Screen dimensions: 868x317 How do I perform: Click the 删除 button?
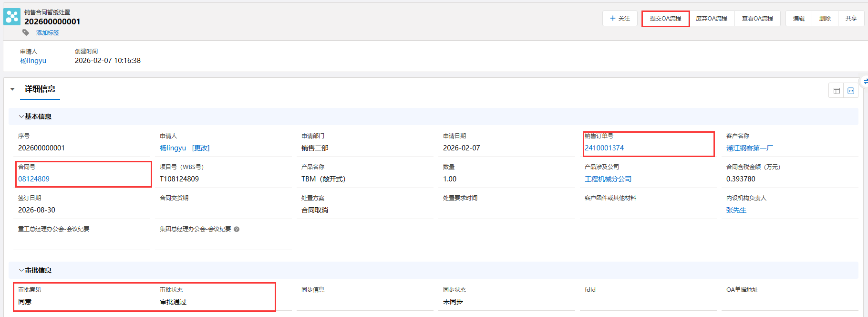[x=825, y=19]
